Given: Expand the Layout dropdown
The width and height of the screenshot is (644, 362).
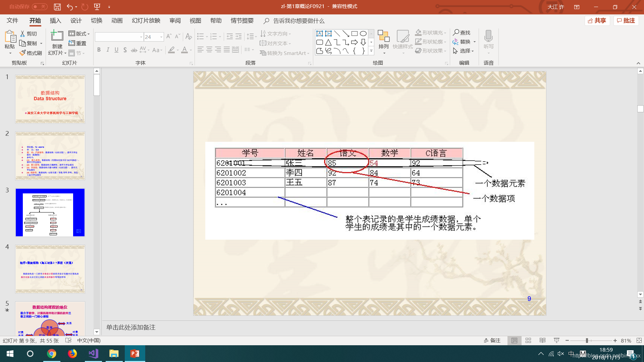Looking at the screenshot, I should click(x=79, y=34).
